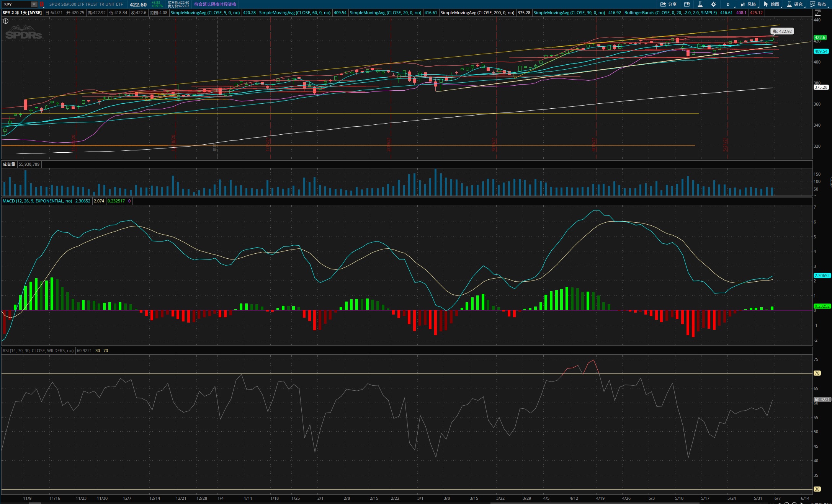Toggle the axis scale icon above the price axis
832x504 pixels.
coord(817,13)
